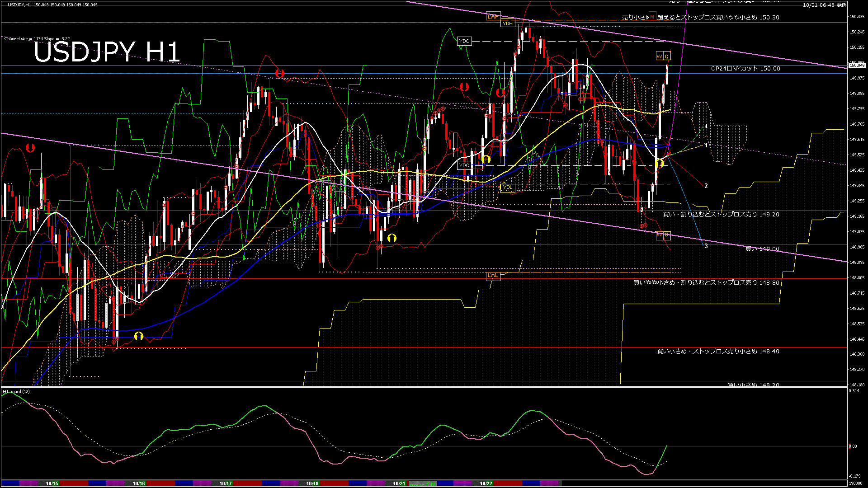The width and height of the screenshot is (868, 488).
Task: Click the 150.30 sell/stop-loss annotation
Action: pyautogui.click(x=701, y=18)
